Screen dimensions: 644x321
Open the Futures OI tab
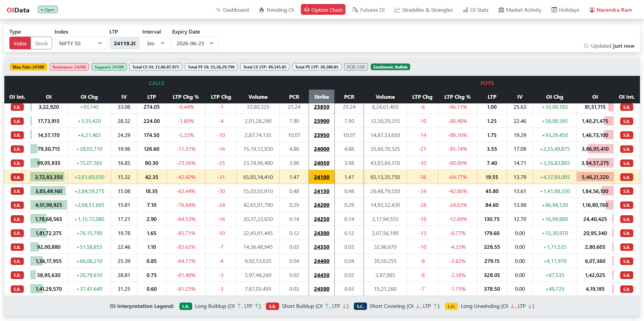click(x=369, y=10)
